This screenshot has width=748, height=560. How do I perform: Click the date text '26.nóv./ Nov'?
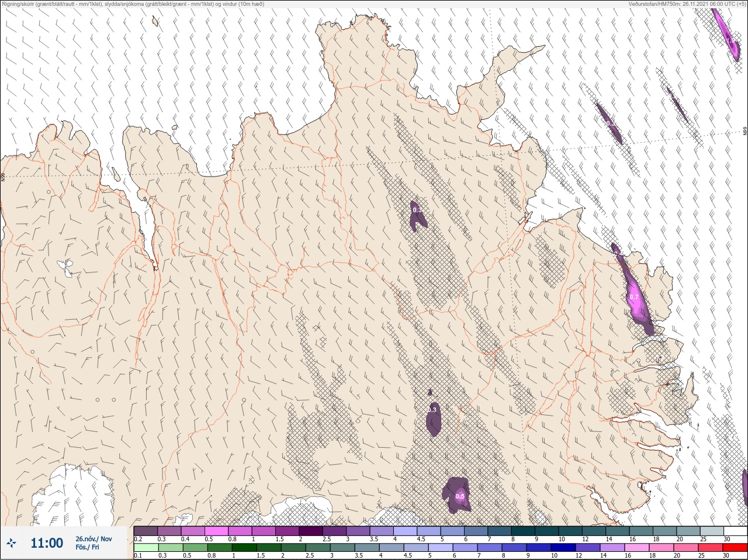point(93,539)
